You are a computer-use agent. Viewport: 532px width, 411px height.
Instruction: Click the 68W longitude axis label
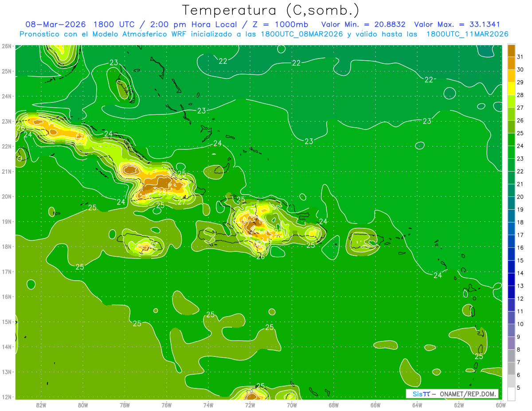pos(333,405)
